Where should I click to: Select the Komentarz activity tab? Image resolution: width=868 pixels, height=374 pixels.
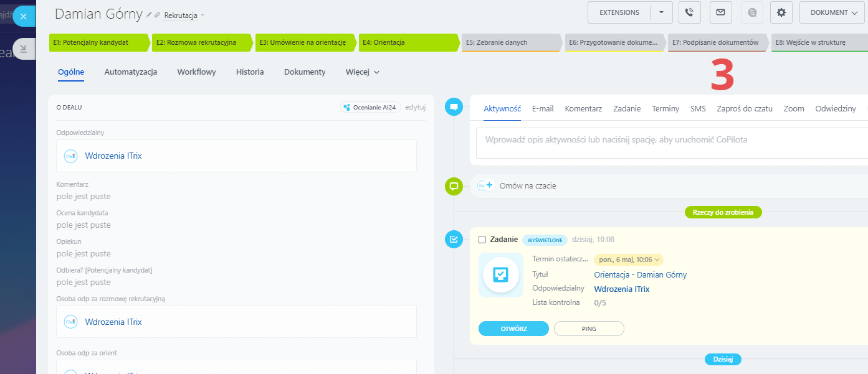(x=583, y=108)
